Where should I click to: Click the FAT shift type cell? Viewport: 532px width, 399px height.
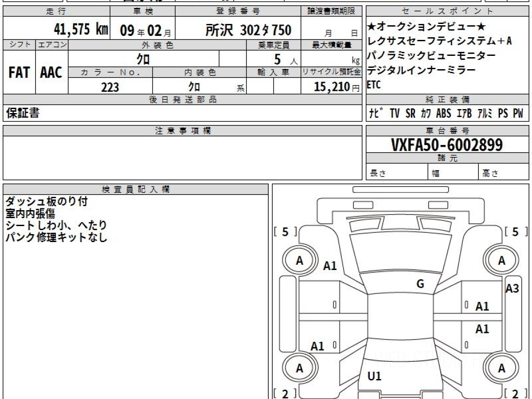[x=19, y=73]
